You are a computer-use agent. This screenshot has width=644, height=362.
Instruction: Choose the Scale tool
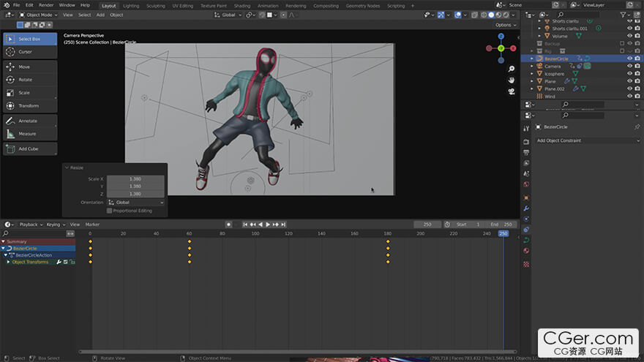30,93
